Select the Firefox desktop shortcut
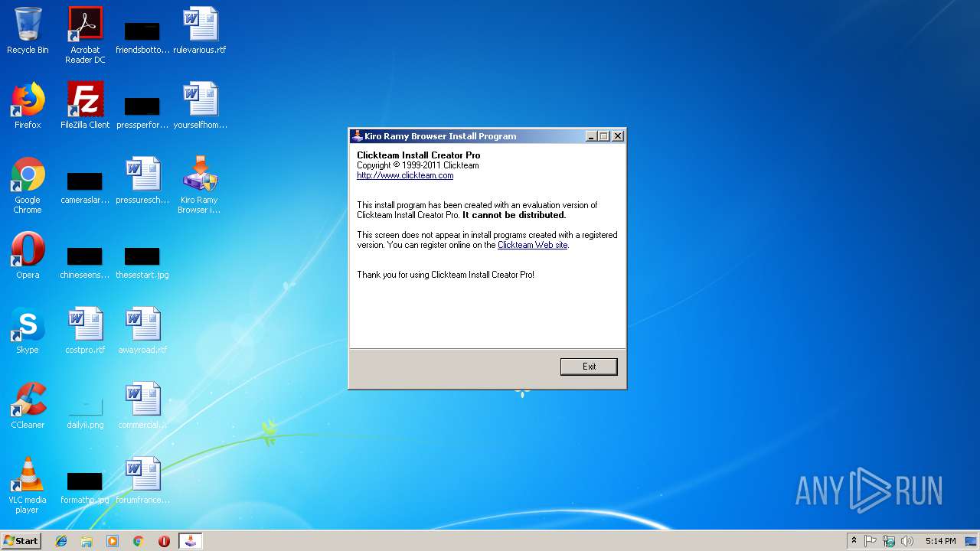 coord(28,106)
